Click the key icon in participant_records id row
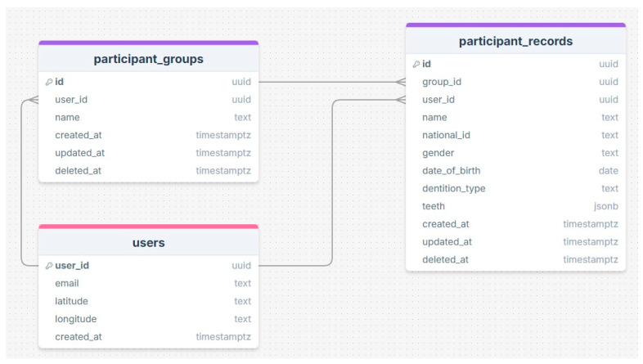The width and height of the screenshot is (643, 364). [416, 65]
